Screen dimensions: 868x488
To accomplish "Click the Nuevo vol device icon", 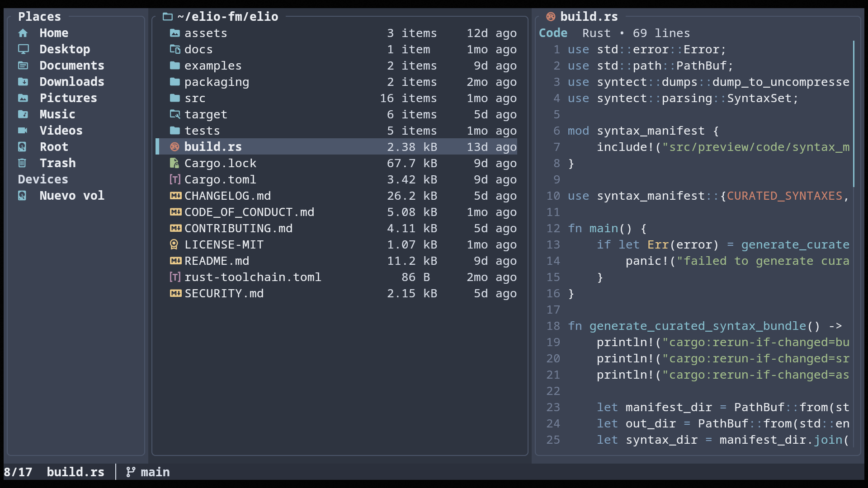I will [x=22, y=196].
